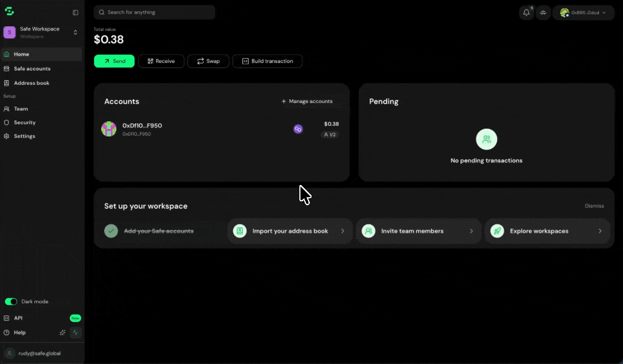Click the 0xDf10...F950 account avatar
This screenshot has width=623, height=364.
point(109,129)
